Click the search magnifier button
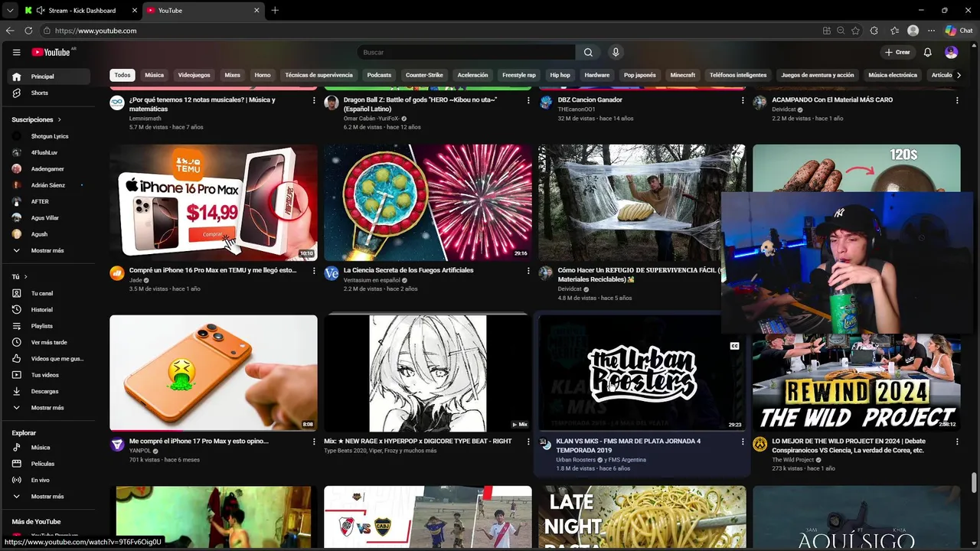 [x=588, y=52]
